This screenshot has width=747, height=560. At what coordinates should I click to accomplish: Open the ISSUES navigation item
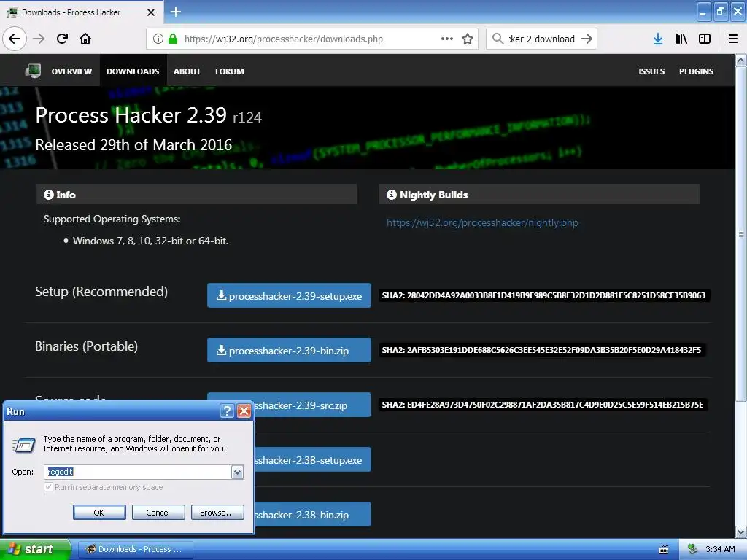[651, 71]
